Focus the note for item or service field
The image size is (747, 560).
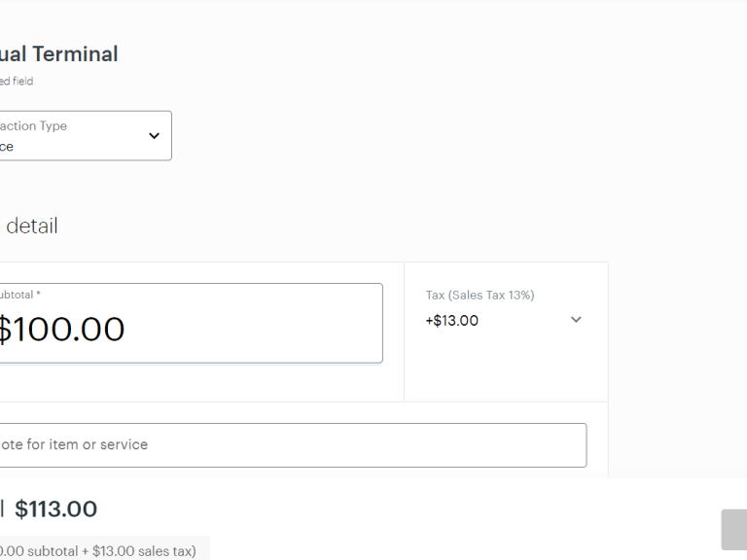(292, 444)
